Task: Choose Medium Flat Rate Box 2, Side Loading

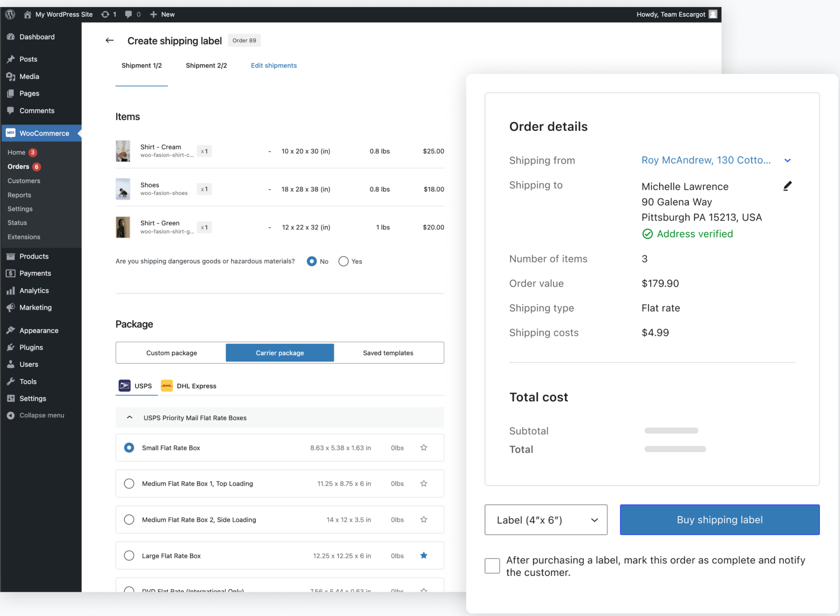Action: pyautogui.click(x=129, y=519)
